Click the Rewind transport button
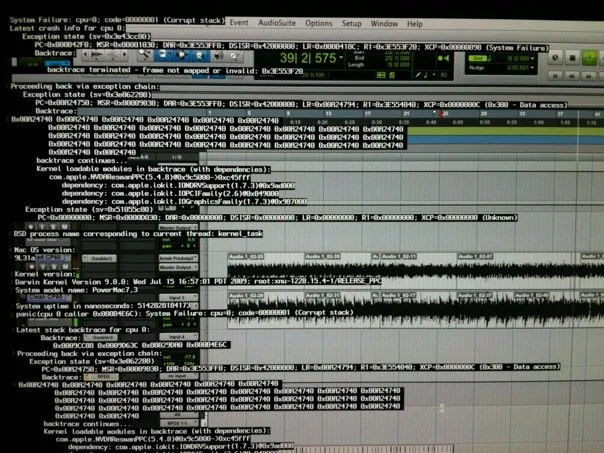The height and width of the screenshot is (453, 604). tap(572, 76)
